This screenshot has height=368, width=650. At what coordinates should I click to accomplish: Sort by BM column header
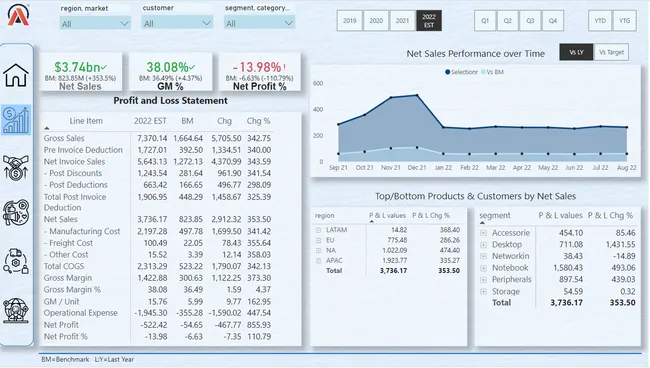click(x=187, y=121)
